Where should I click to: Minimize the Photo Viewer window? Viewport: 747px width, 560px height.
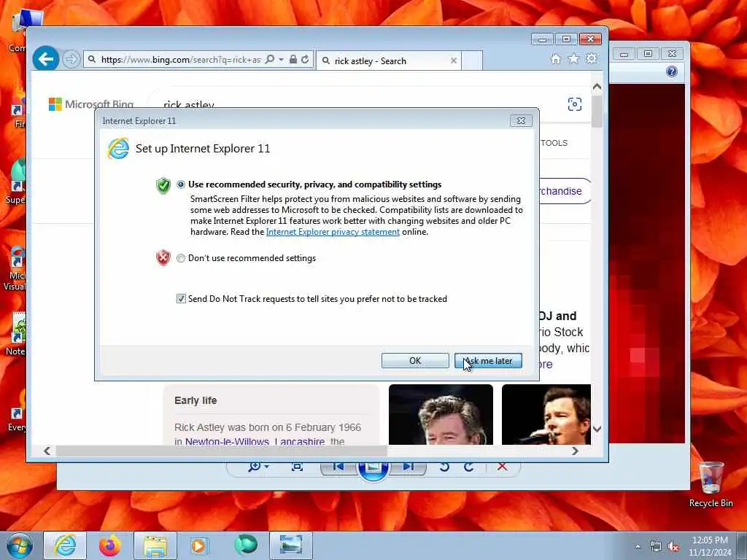coord(624,54)
